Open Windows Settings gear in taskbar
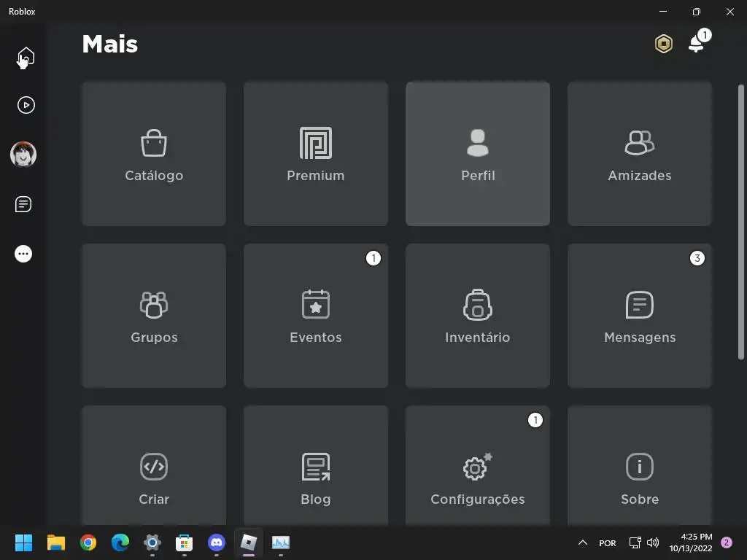The image size is (747, 560). pos(152,542)
